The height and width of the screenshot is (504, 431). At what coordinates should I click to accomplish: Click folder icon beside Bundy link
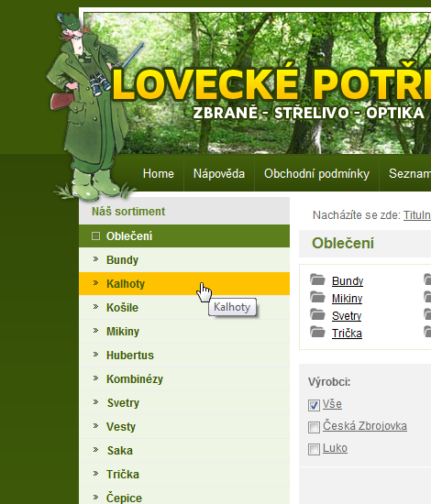coord(318,279)
